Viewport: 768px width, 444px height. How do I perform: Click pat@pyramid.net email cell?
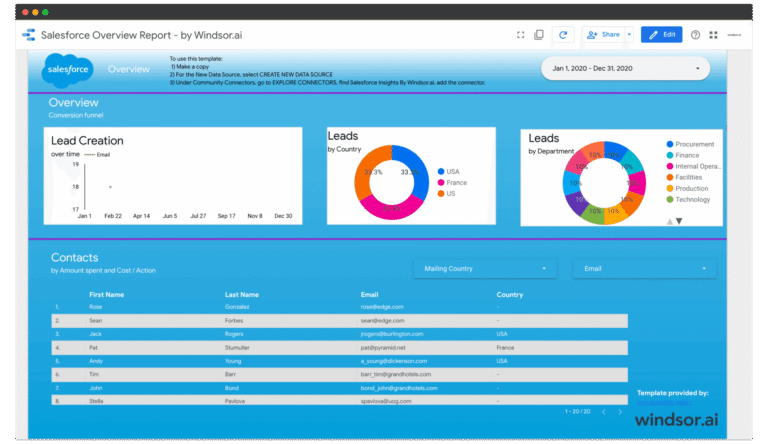383,347
